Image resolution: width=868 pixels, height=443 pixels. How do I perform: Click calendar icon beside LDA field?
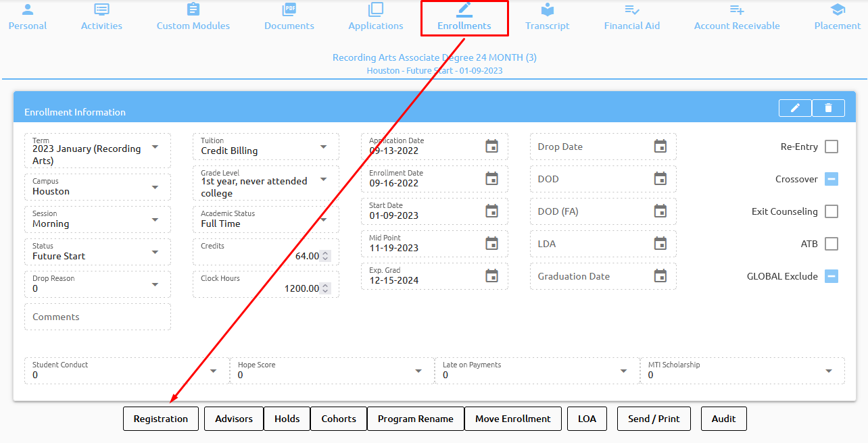click(x=660, y=244)
